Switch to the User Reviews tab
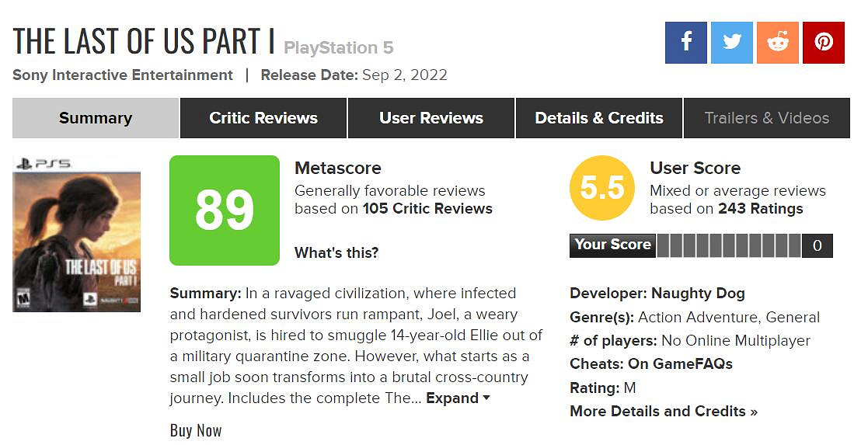The height and width of the screenshot is (445, 868). (431, 118)
